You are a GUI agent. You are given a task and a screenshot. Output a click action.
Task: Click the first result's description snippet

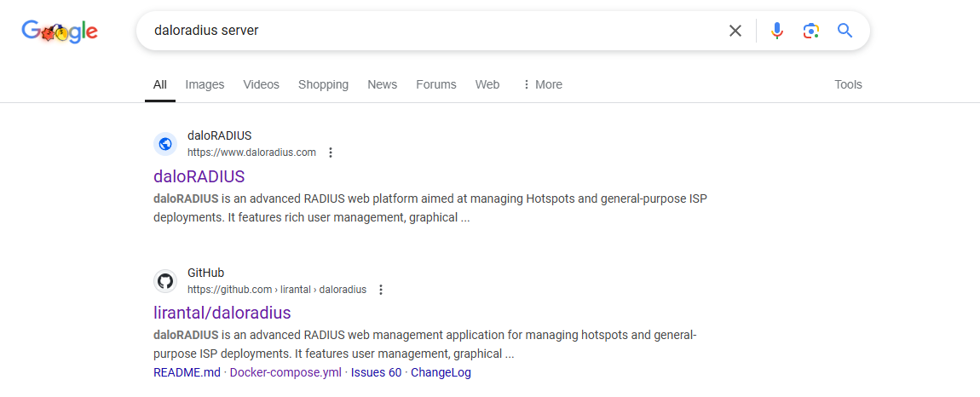430,208
